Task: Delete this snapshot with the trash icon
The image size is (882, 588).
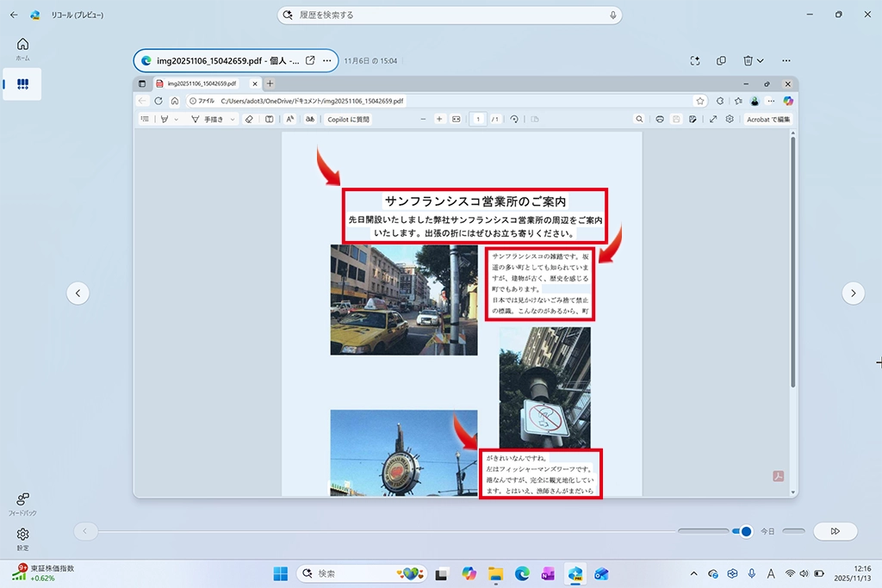Action: (x=748, y=60)
